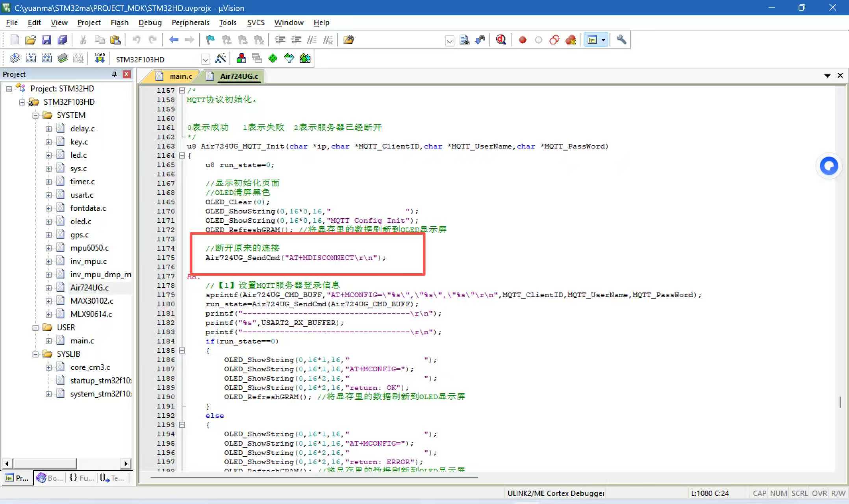Click the Manage Project Items icon
849x504 pixels.
click(x=241, y=59)
